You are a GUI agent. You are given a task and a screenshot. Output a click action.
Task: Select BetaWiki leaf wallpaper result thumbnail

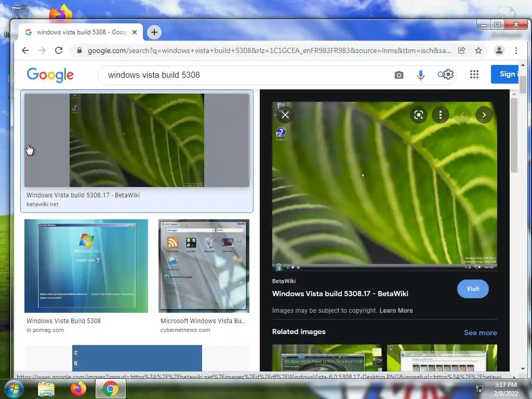137,140
